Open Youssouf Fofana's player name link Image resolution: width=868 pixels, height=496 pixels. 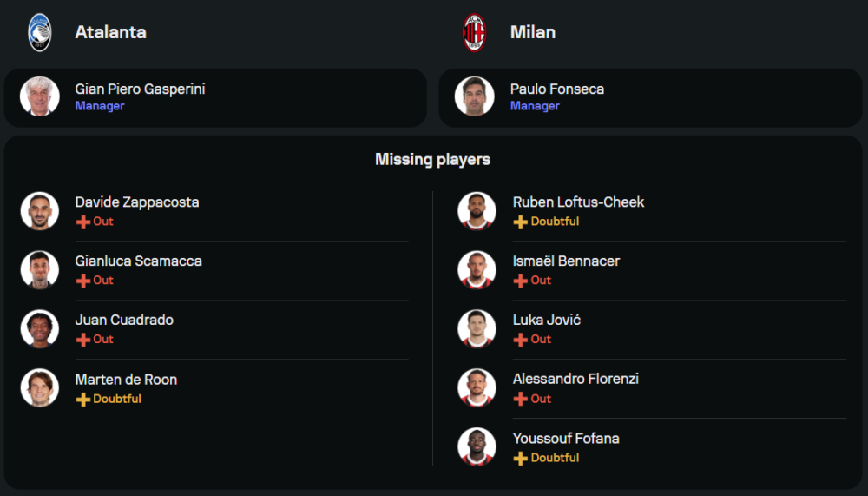(566, 439)
